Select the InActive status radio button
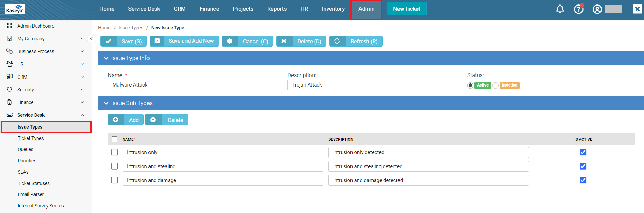This screenshot has width=644, height=213. (x=496, y=85)
